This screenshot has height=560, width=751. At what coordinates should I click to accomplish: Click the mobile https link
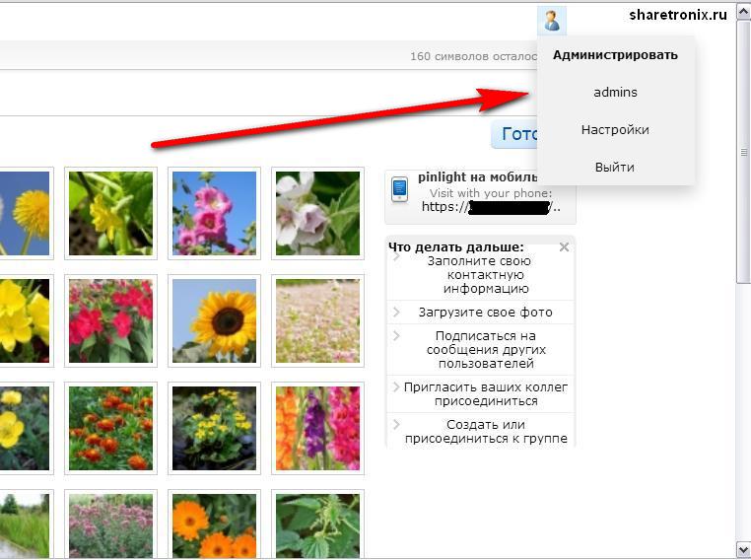tap(491, 207)
